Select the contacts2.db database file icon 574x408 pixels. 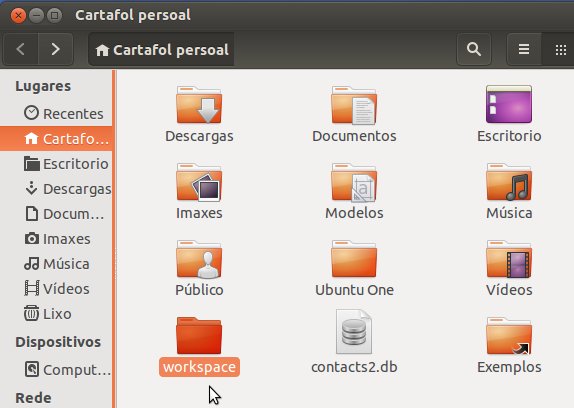[x=354, y=332]
